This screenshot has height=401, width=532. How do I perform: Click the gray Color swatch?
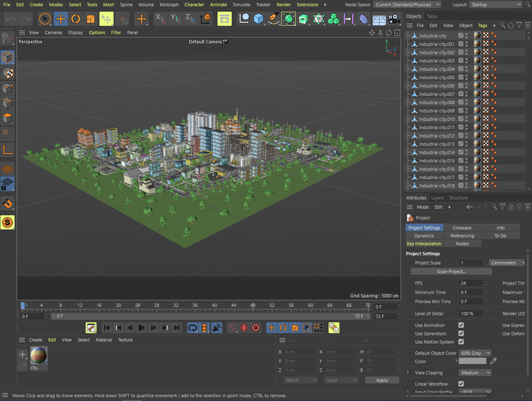(472, 361)
